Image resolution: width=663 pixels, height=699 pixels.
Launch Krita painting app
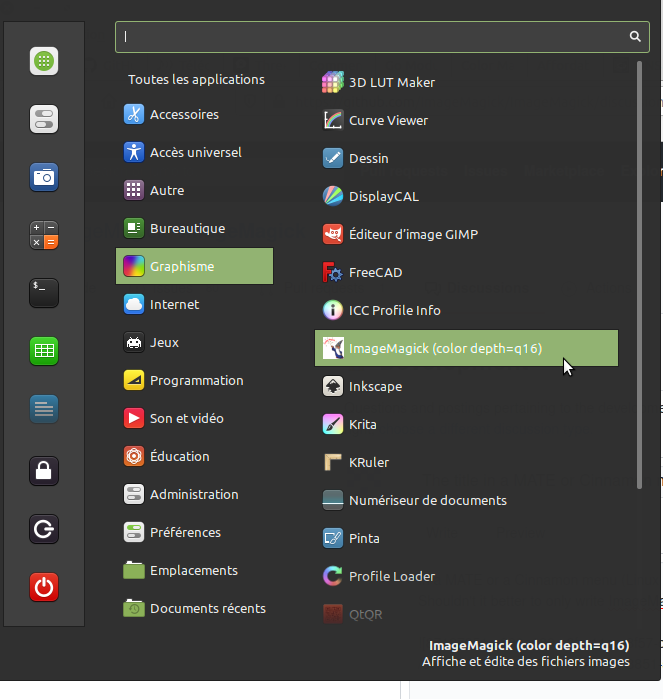click(466, 424)
